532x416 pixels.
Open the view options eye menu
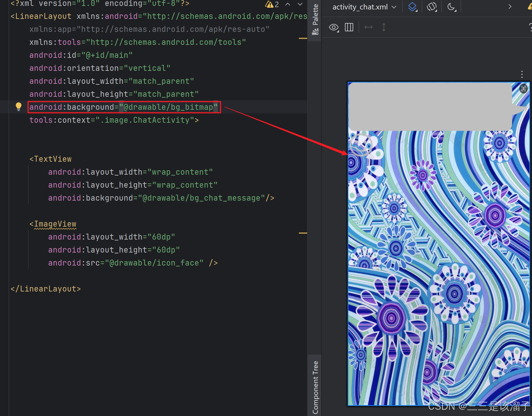point(334,27)
